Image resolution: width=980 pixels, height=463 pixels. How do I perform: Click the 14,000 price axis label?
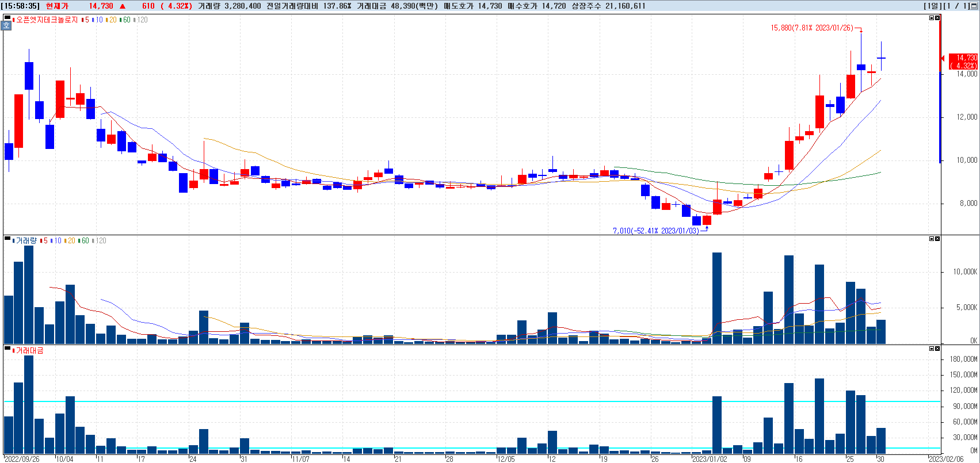click(x=967, y=74)
